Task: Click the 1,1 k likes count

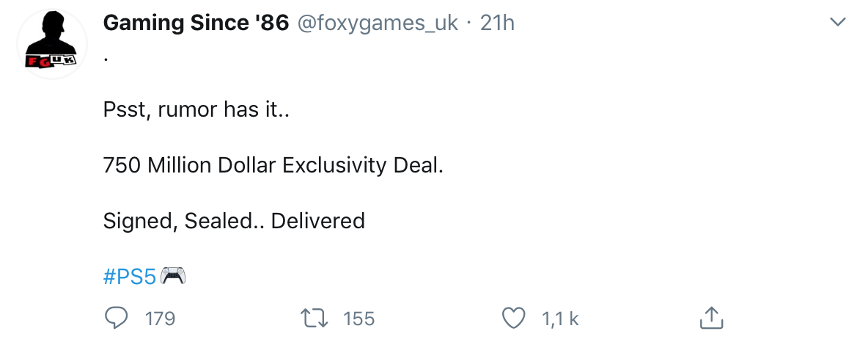Action: pyautogui.click(x=560, y=319)
